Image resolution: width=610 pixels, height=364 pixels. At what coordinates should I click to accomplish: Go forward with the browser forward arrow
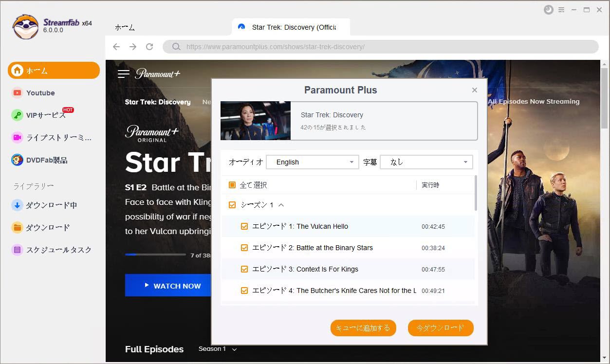(x=133, y=47)
